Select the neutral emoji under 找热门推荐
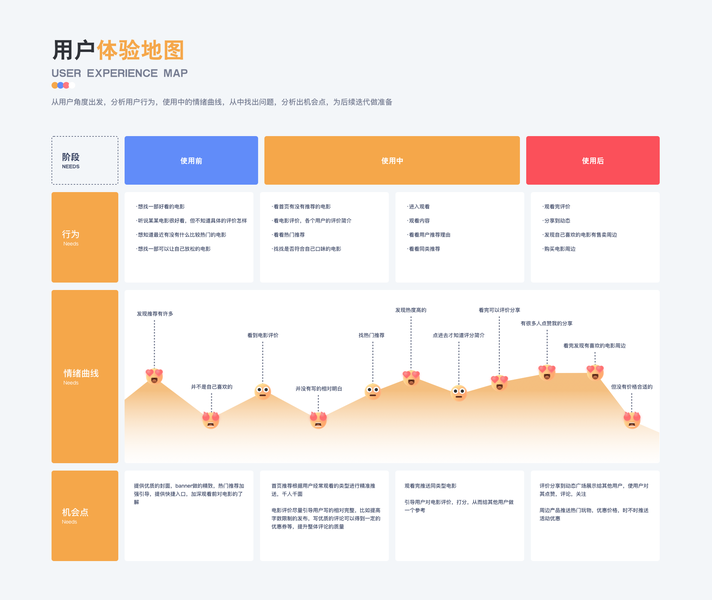Image resolution: width=712 pixels, height=600 pixels. tap(373, 391)
